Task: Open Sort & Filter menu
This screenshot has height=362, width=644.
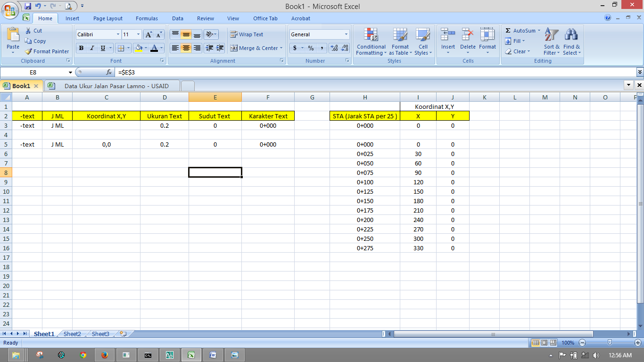Action: pos(552,41)
